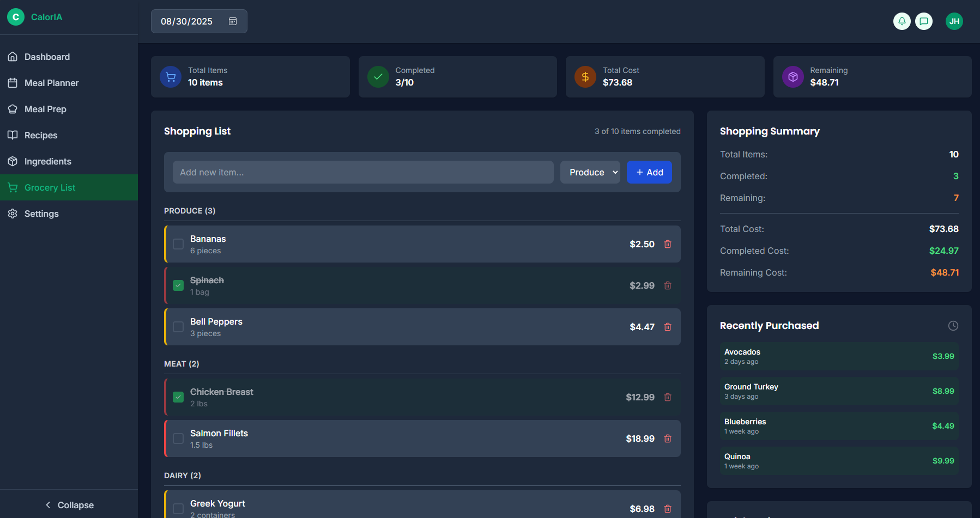Screen dimensions: 980x518
Task: Click the Bell Peppers $4.47 price
Action: coord(642,327)
